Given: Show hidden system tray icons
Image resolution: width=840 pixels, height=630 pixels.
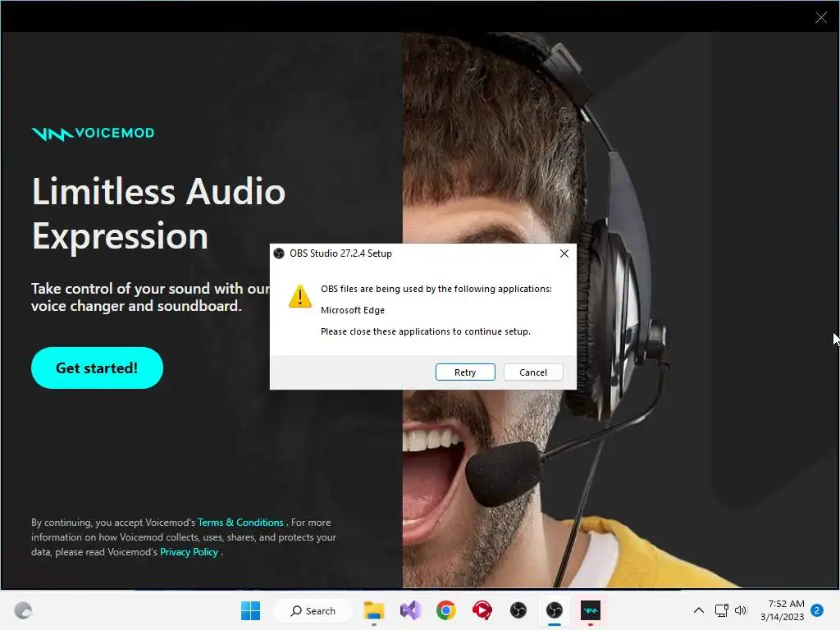Looking at the screenshot, I should (x=699, y=610).
